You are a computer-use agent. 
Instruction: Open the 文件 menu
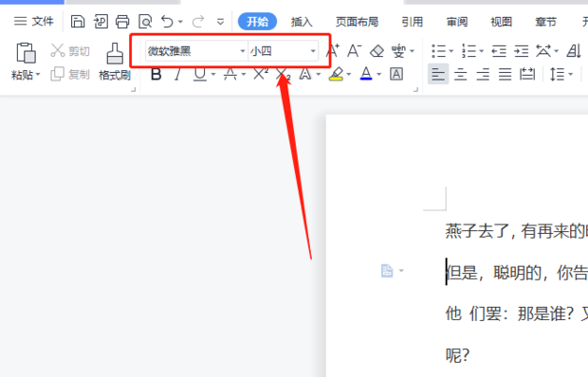point(33,22)
